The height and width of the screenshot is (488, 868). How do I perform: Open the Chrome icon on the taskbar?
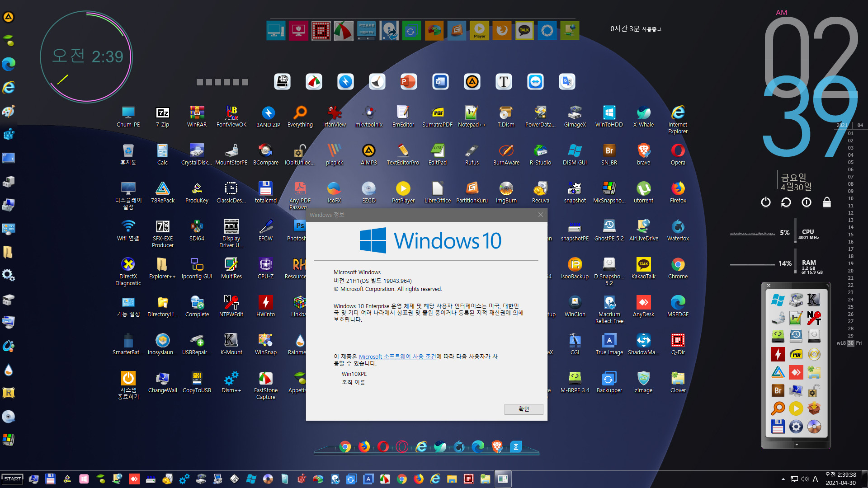[402, 479]
